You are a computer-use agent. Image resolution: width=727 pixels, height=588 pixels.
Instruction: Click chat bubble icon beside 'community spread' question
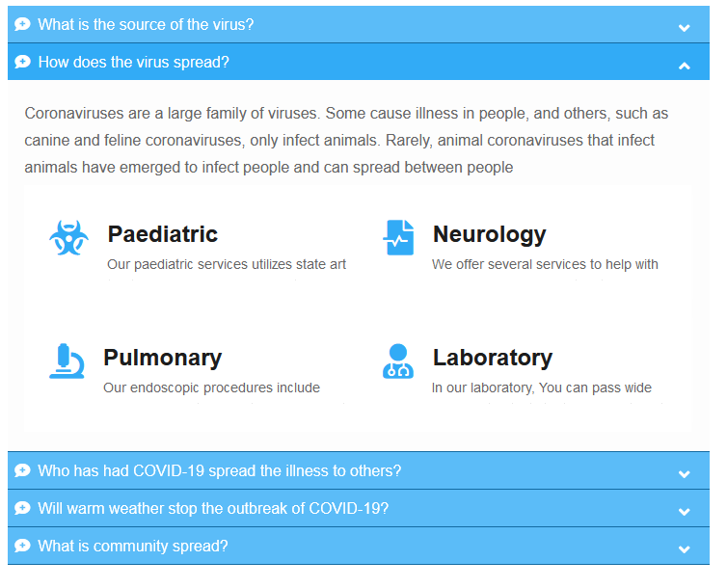point(22,547)
